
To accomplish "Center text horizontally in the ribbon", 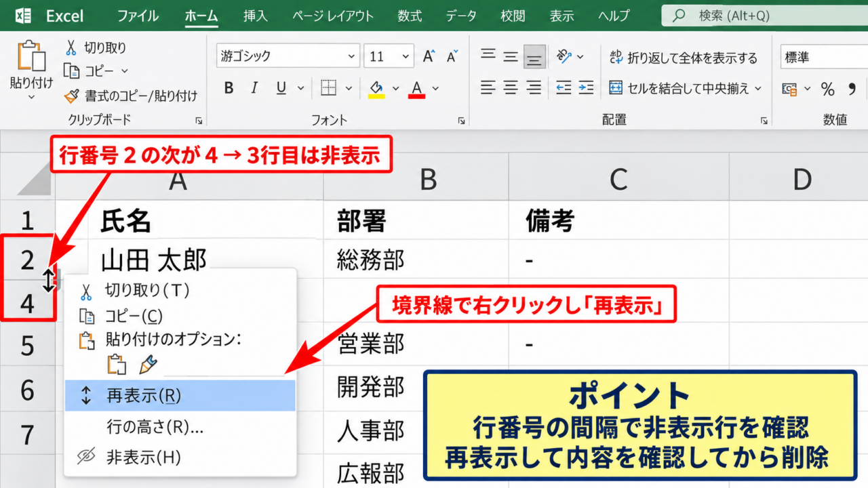I will click(x=511, y=87).
